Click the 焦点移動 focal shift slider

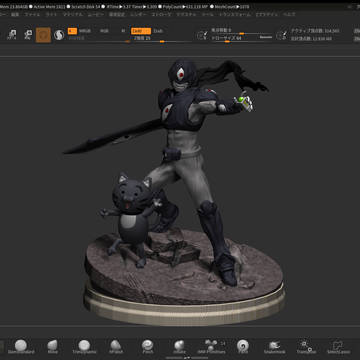click(x=242, y=31)
